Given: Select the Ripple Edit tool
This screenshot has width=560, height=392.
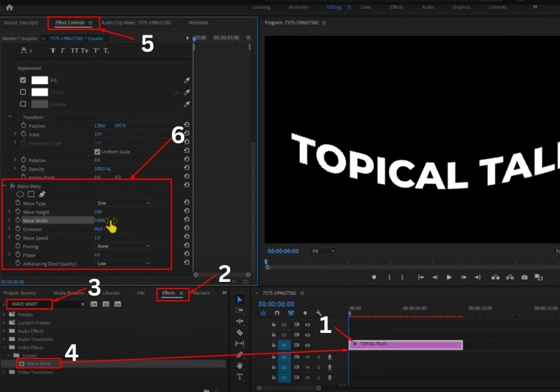Looking at the screenshot, I should click(240, 321).
